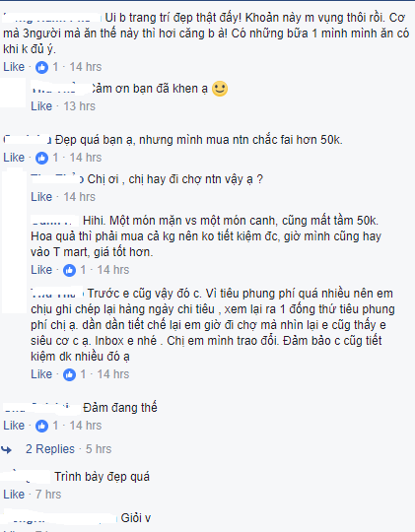The width and height of the screenshot is (415, 532).
Task: Like the 'Một món mặn vs một món canh' reply
Action: [41, 270]
